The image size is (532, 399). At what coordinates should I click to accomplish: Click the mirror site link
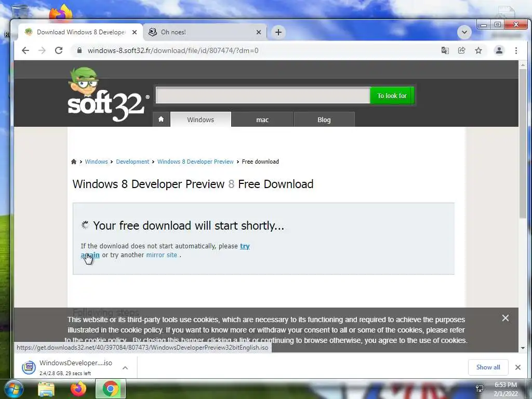point(162,255)
